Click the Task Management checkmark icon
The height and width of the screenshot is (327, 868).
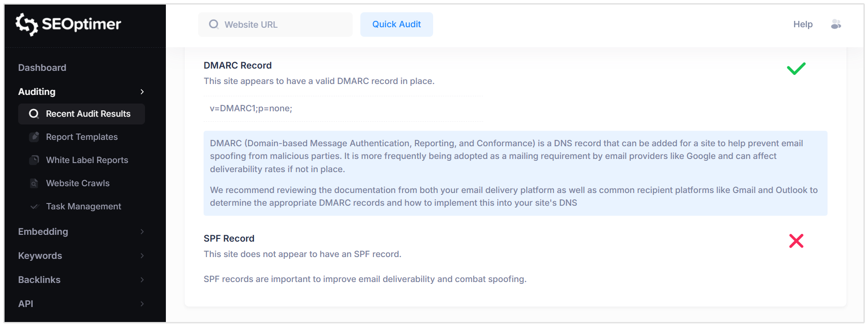[x=34, y=206]
